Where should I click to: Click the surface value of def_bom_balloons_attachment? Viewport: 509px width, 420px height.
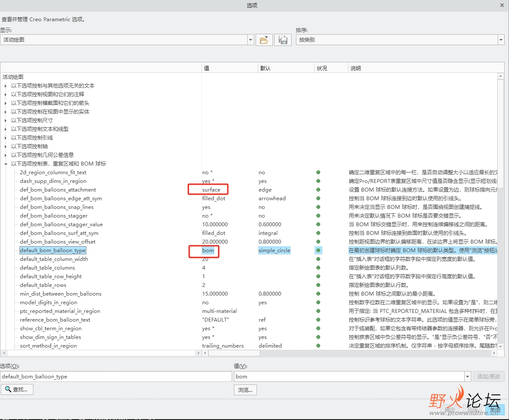click(x=211, y=190)
